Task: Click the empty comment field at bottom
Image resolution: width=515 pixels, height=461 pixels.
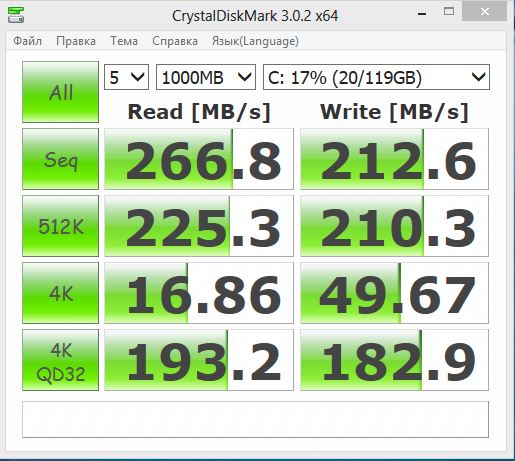Action: click(x=255, y=419)
